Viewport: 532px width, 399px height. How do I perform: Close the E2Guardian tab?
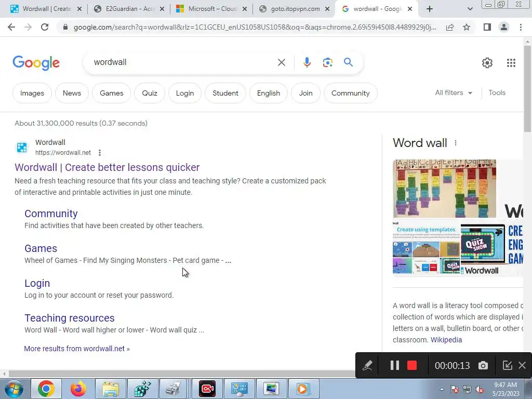tap(162, 9)
